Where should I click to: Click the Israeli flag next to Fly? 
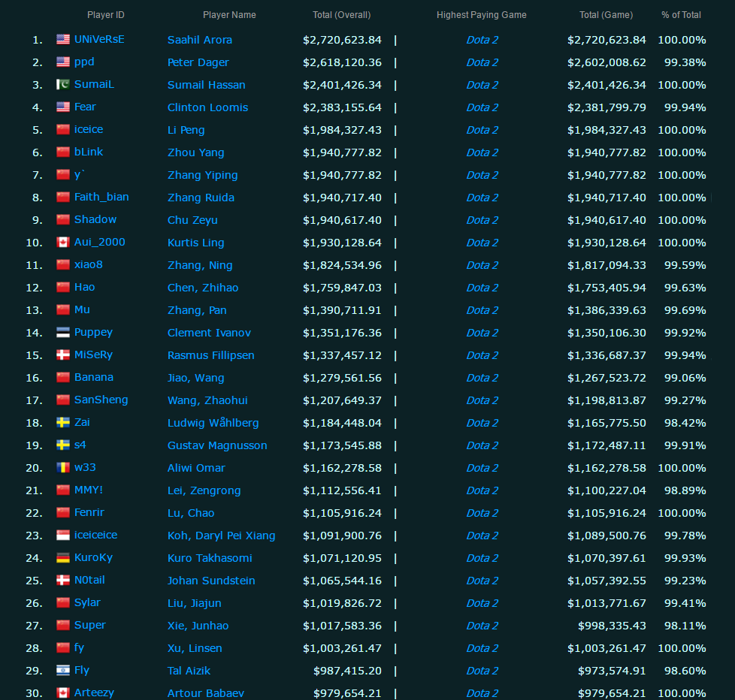[x=63, y=671]
